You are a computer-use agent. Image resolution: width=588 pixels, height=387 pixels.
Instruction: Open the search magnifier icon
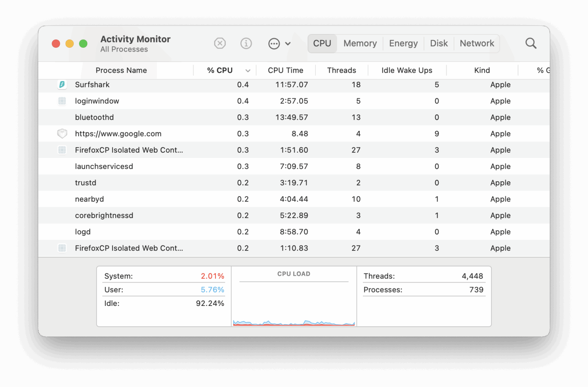[x=531, y=43]
